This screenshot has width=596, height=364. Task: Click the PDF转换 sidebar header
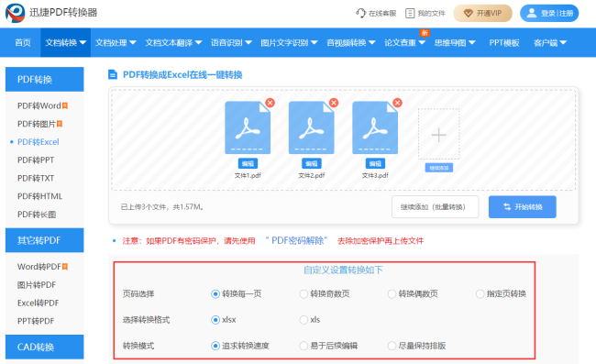click(45, 80)
